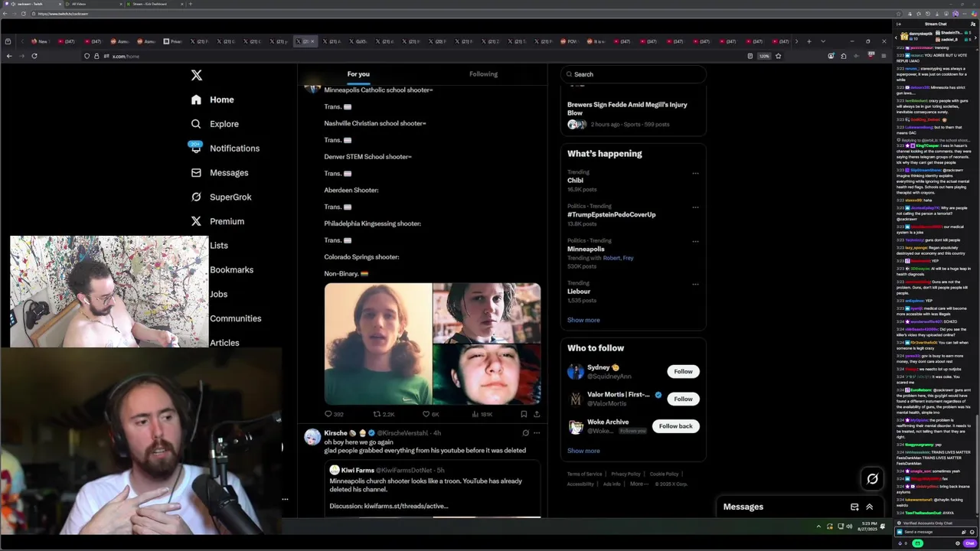
Task: Open Articles in the sidebar
Action: [224, 343]
